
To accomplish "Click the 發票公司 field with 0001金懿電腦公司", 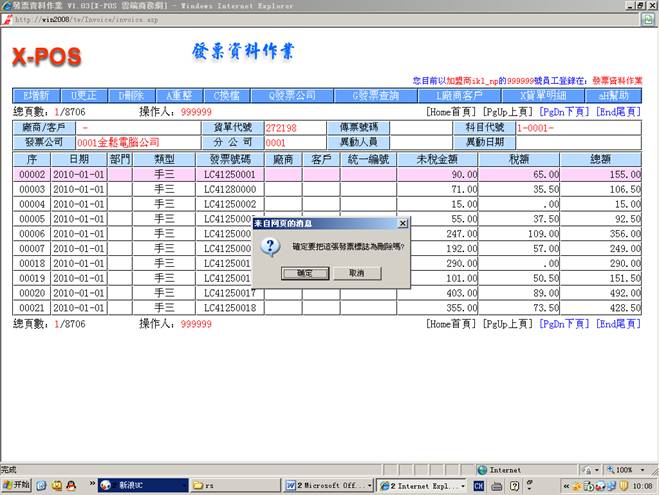I will [128, 143].
